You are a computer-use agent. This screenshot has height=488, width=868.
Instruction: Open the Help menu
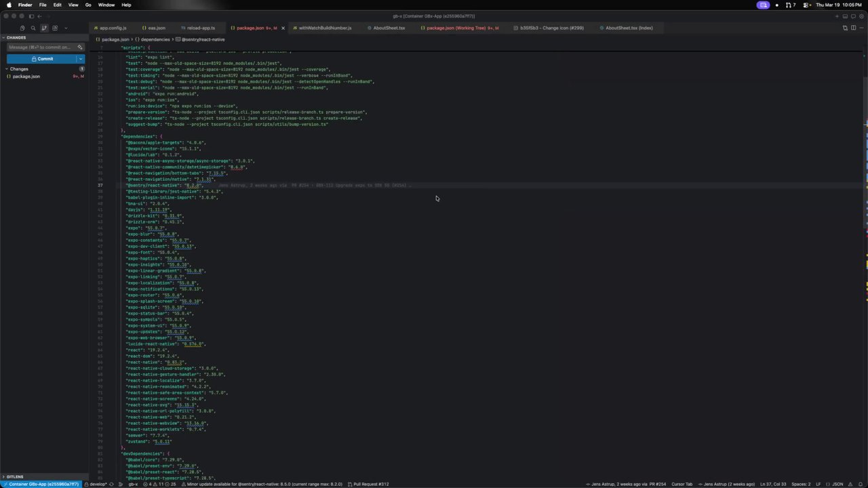(x=126, y=5)
